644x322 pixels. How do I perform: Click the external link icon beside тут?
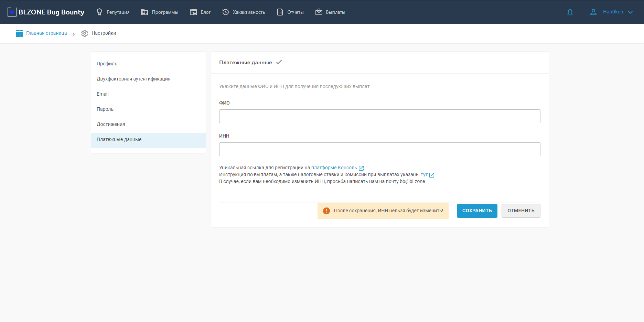(x=432, y=175)
